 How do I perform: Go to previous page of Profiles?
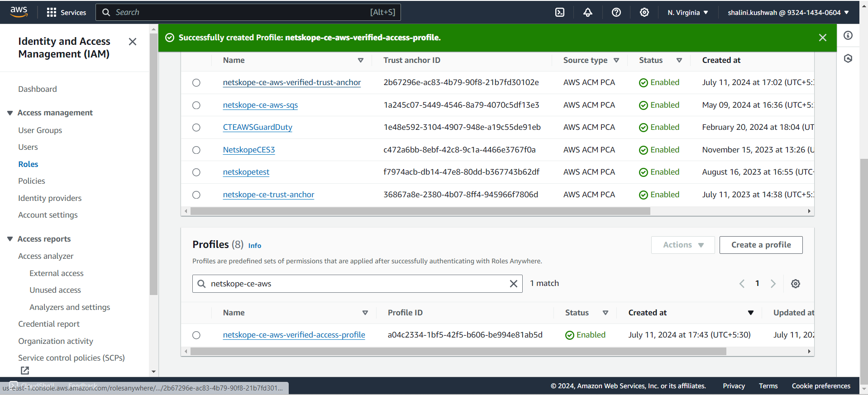pos(742,284)
